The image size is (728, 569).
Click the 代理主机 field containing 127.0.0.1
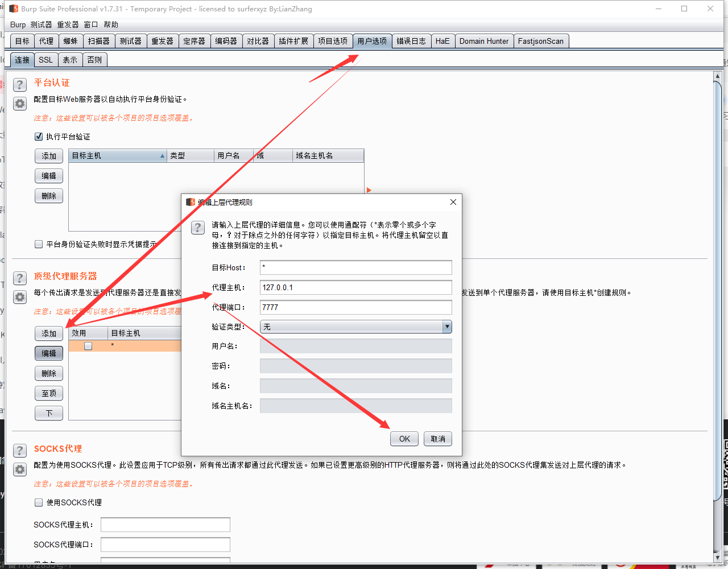[356, 287]
